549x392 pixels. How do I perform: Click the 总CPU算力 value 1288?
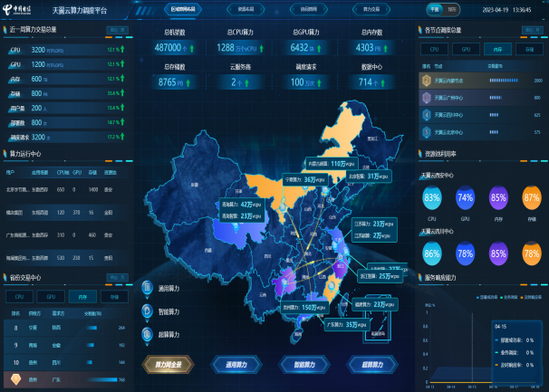(x=226, y=47)
